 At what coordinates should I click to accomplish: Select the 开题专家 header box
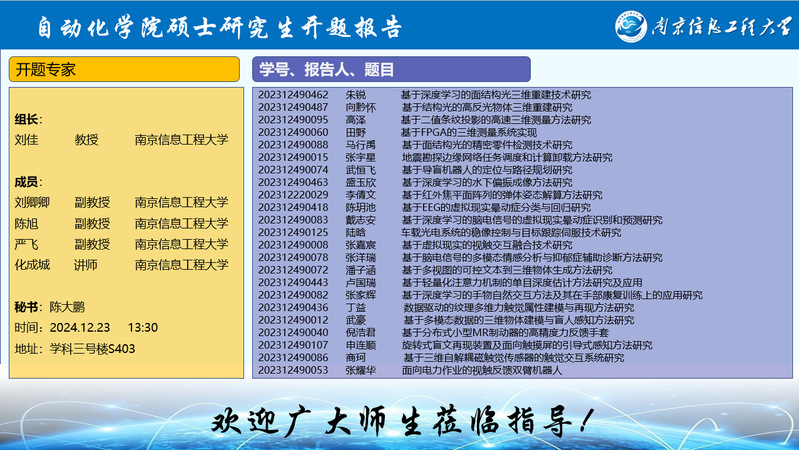click(x=124, y=70)
